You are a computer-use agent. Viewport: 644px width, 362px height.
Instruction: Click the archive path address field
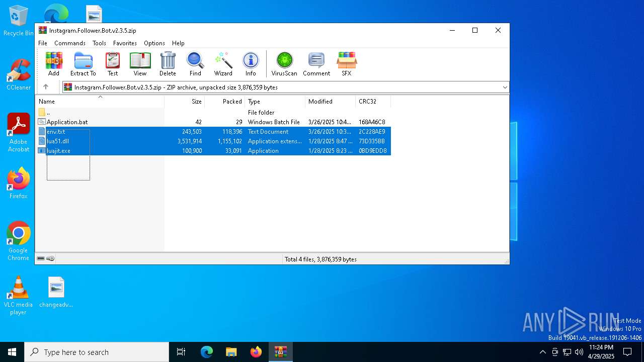[285, 87]
